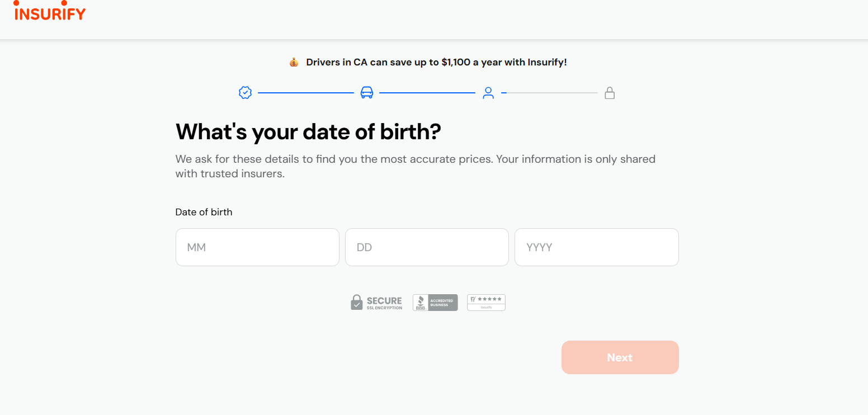
Task: Click the five-star rating badge
Action: pos(486,303)
